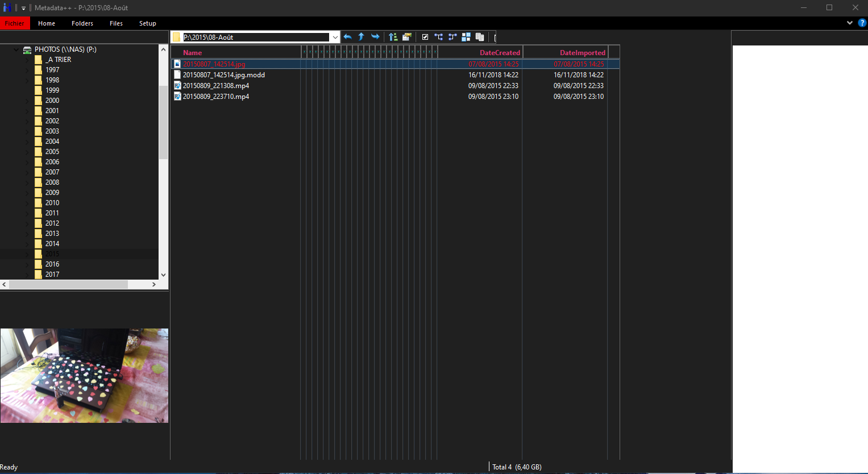Viewport: 868px width, 474px height.
Task: Open the folder path dropdown arrow
Action: click(x=335, y=38)
